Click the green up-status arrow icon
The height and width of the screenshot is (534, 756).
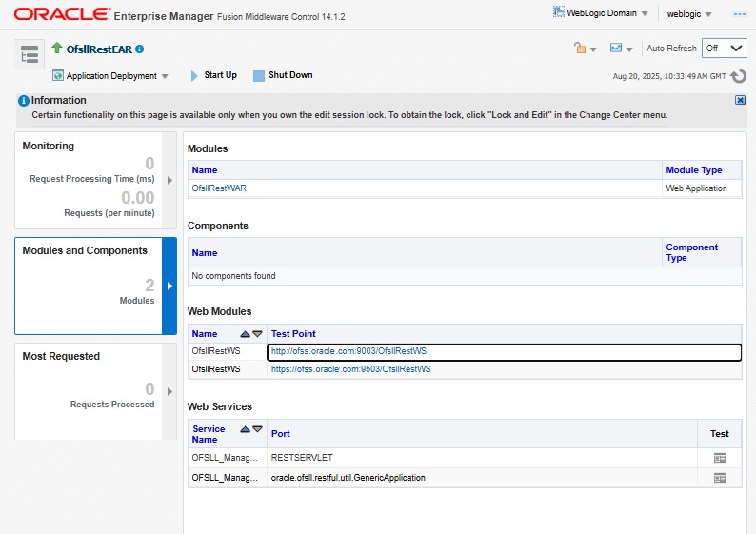(57, 48)
